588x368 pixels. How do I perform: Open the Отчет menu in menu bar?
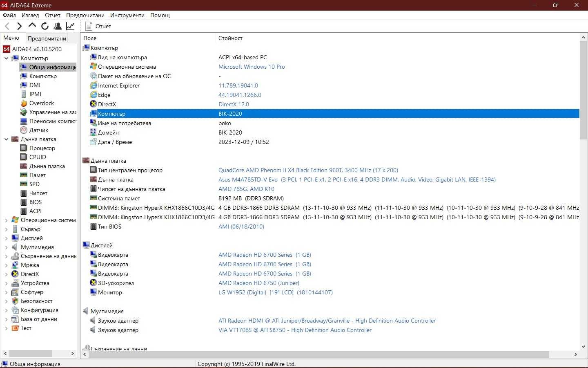[53, 15]
